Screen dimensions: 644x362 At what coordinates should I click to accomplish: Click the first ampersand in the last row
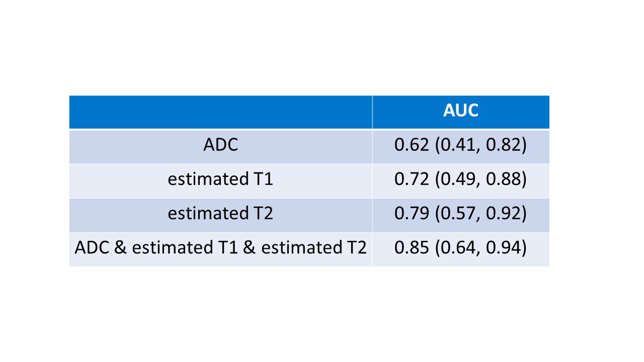click(x=120, y=248)
